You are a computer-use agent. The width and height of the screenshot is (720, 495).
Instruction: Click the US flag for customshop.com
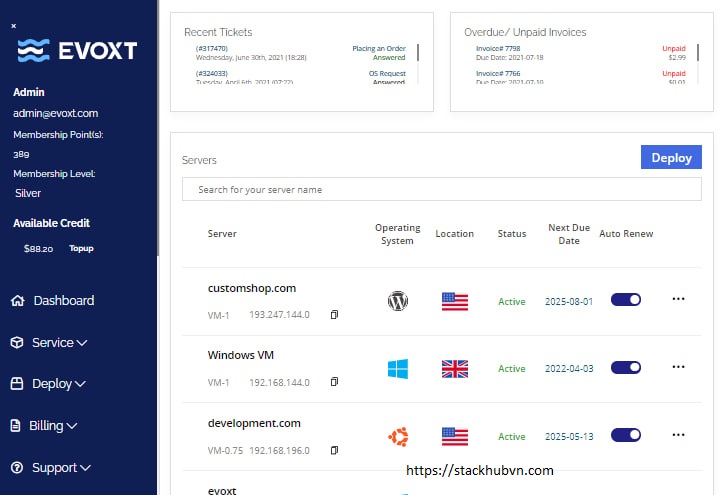coord(455,302)
